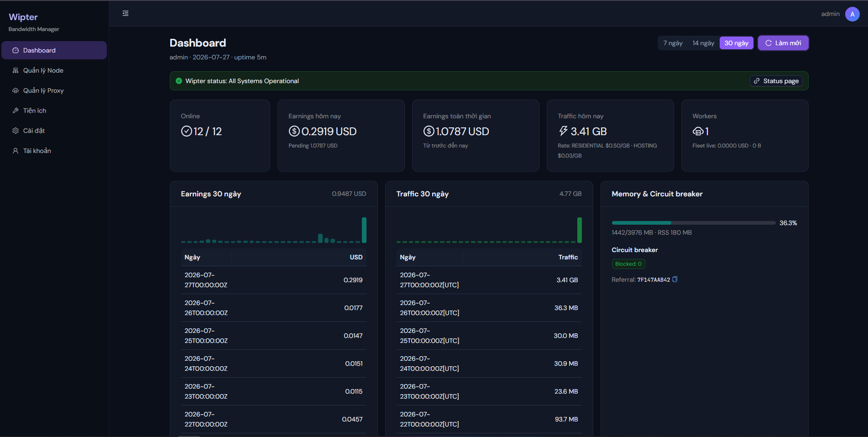868x437 pixels.
Task: Click the 36.3% memory percentage
Action: 788,223
